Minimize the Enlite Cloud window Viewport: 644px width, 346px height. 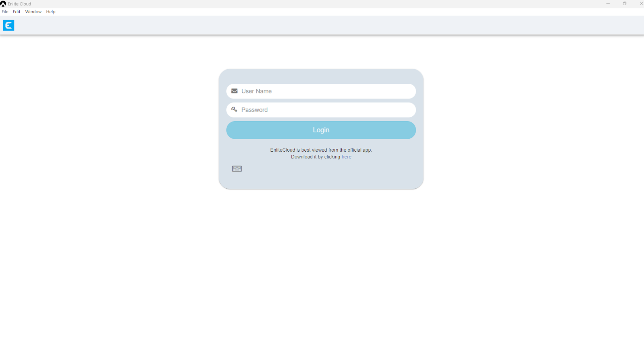[x=608, y=4]
